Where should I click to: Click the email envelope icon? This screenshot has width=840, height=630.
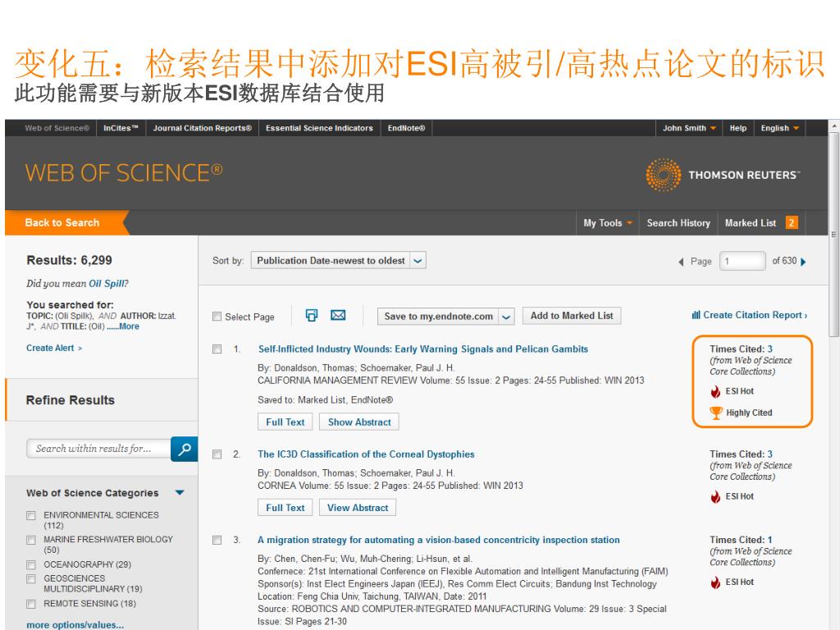[x=338, y=315]
